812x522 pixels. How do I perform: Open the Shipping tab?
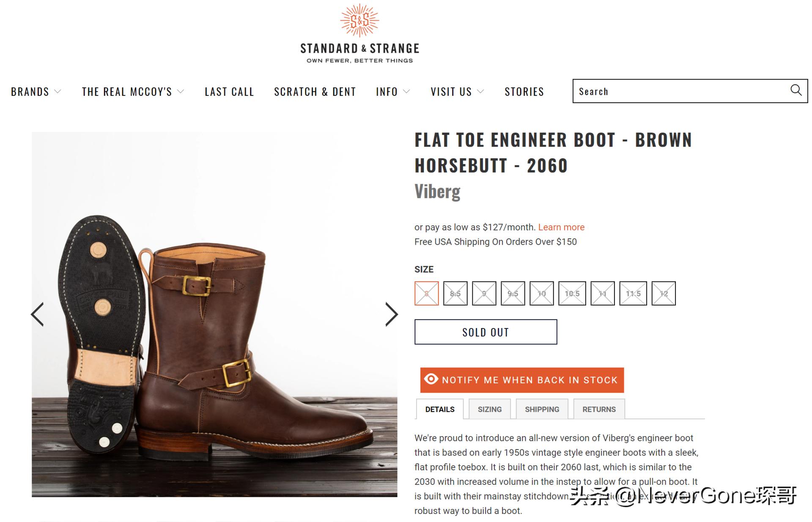coord(542,409)
